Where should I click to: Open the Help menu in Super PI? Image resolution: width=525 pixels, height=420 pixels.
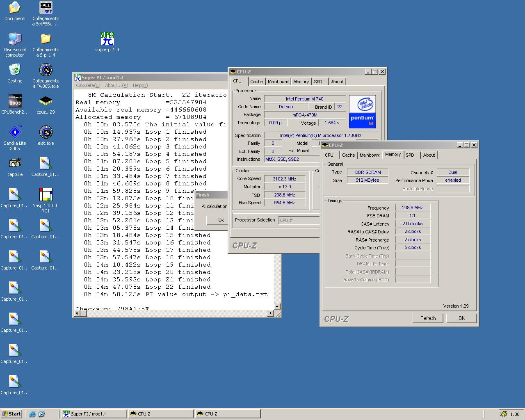pyautogui.click(x=140, y=85)
